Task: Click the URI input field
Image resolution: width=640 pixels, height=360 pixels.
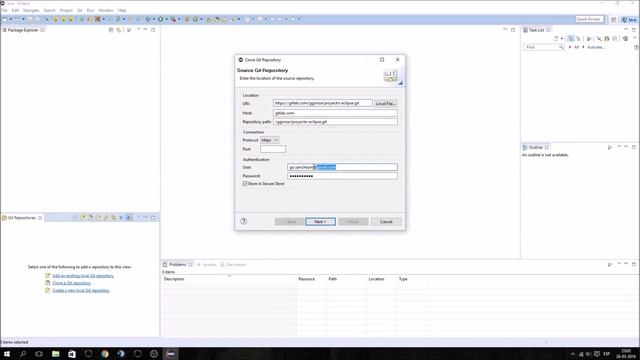Action: [x=322, y=103]
